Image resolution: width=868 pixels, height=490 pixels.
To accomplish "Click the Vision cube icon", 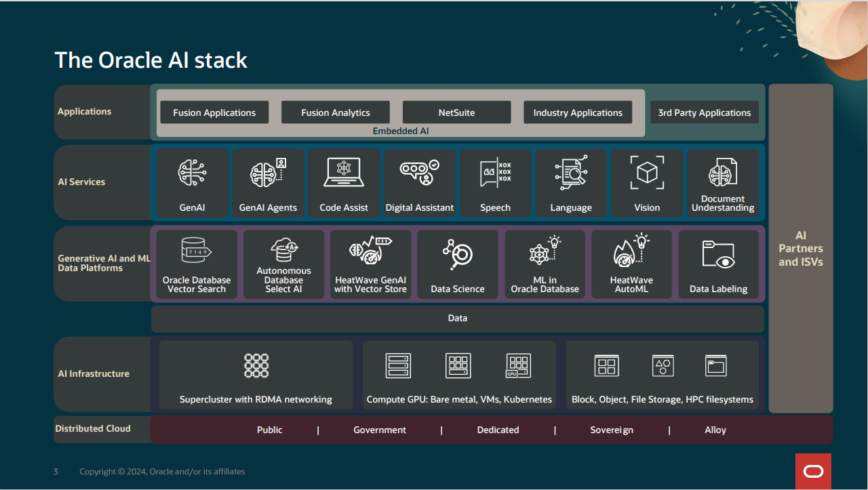I will pos(647,172).
